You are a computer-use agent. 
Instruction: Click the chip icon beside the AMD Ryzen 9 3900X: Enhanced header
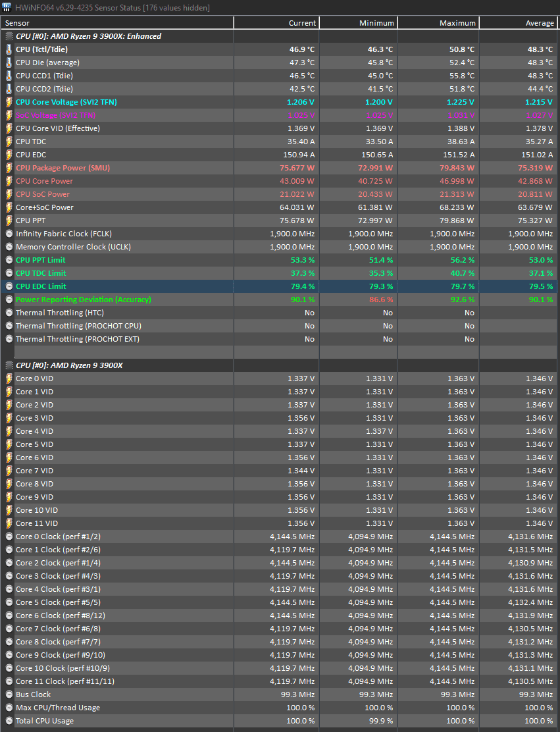[9, 36]
